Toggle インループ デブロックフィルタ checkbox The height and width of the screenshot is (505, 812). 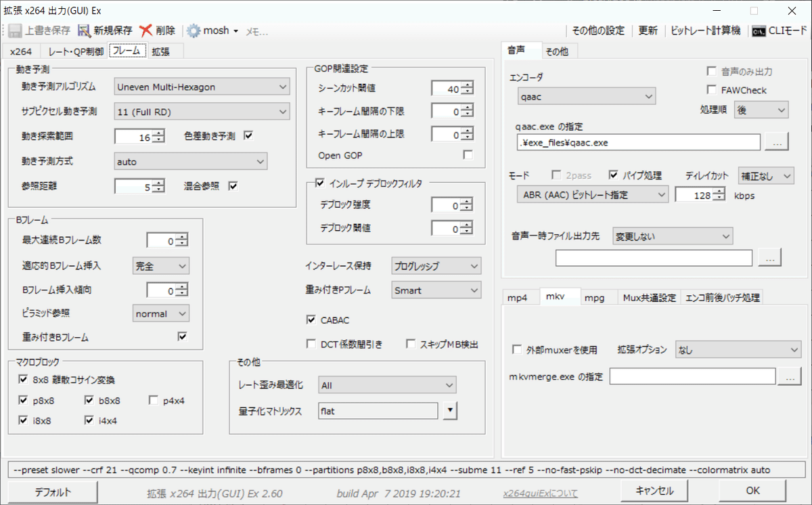click(320, 182)
